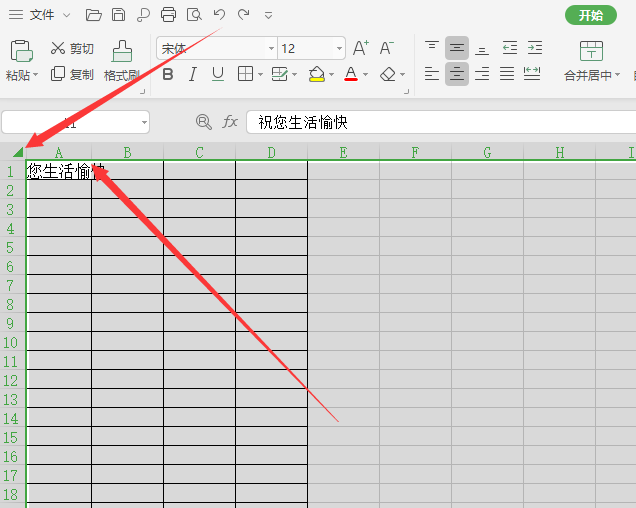This screenshot has width=636, height=508.
Task: Click the eraser clear icon
Action: (388, 74)
